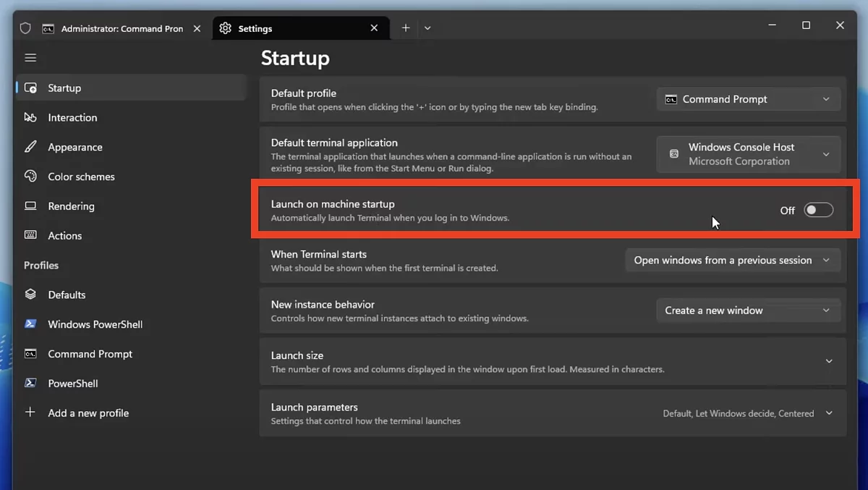Open the PowerShell profile settings

point(131,383)
